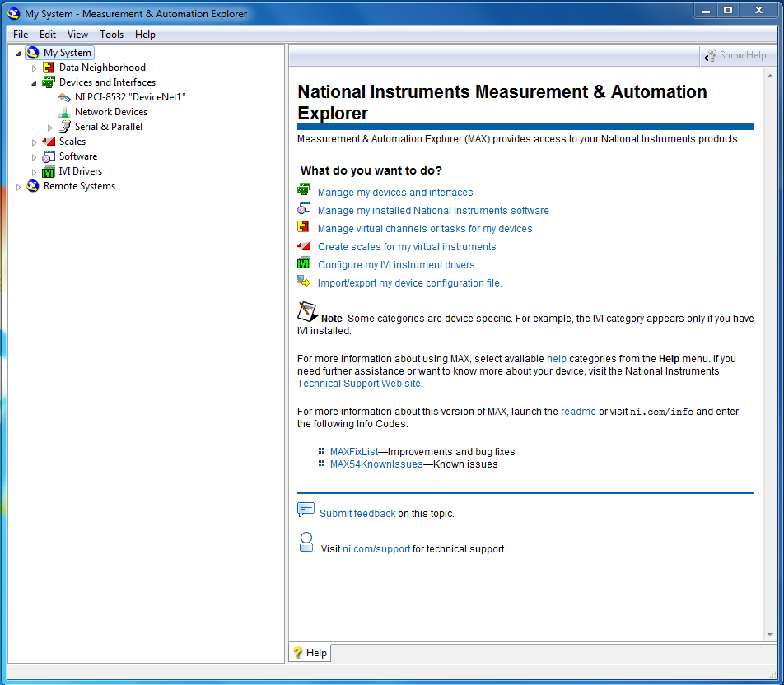Click icon beside Manage my devices and interfaces

pyautogui.click(x=304, y=190)
